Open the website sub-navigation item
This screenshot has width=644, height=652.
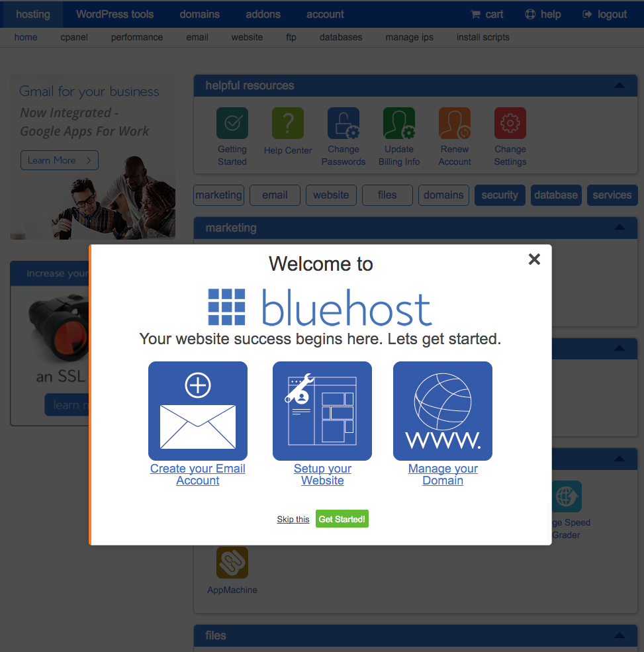click(247, 38)
